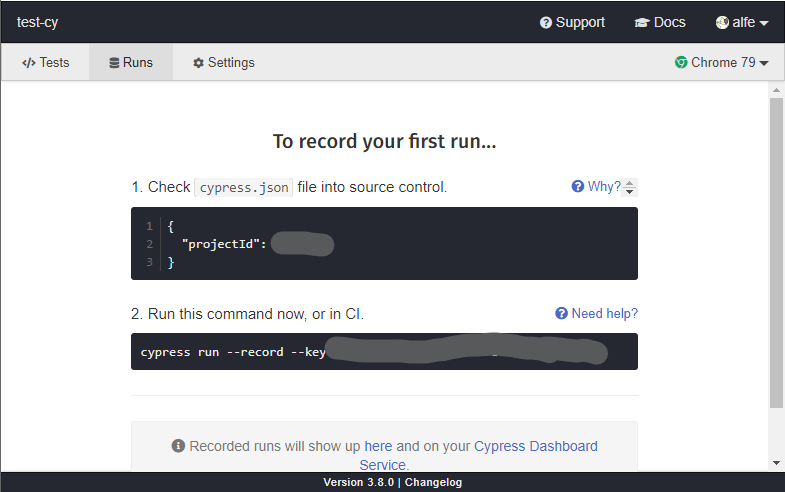Click the alfe user avatar icon
The image size is (785, 492).
(x=722, y=23)
